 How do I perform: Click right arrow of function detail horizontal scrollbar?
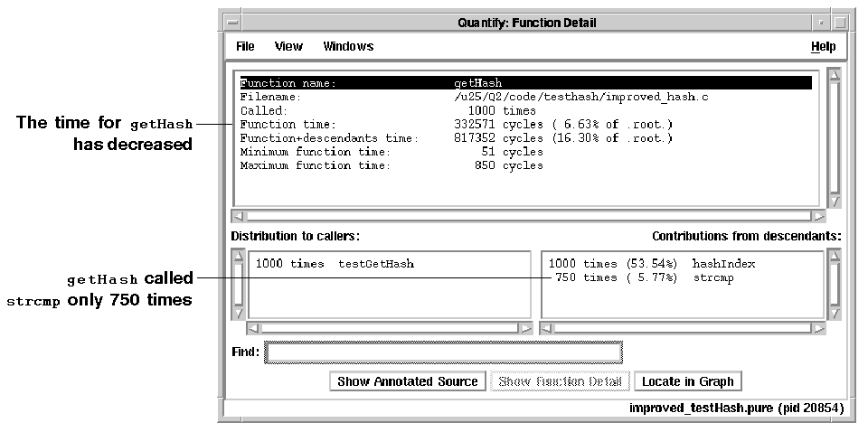(x=817, y=216)
